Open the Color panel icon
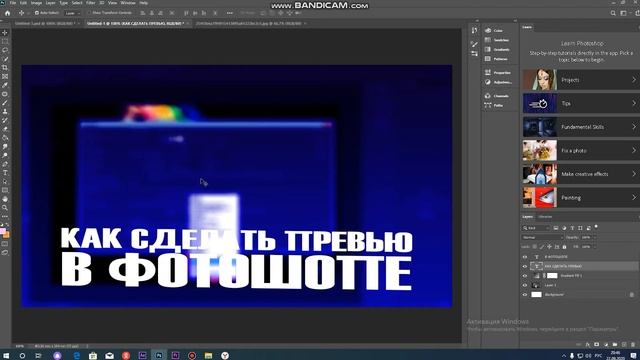This screenshot has height=360, width=640. tap(488, 31)
